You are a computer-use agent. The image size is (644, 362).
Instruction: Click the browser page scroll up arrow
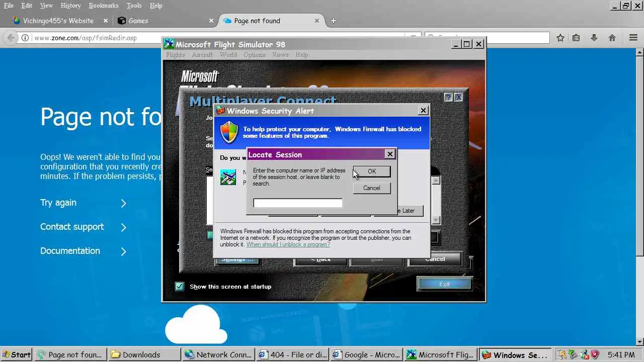(x=639, y=52)
